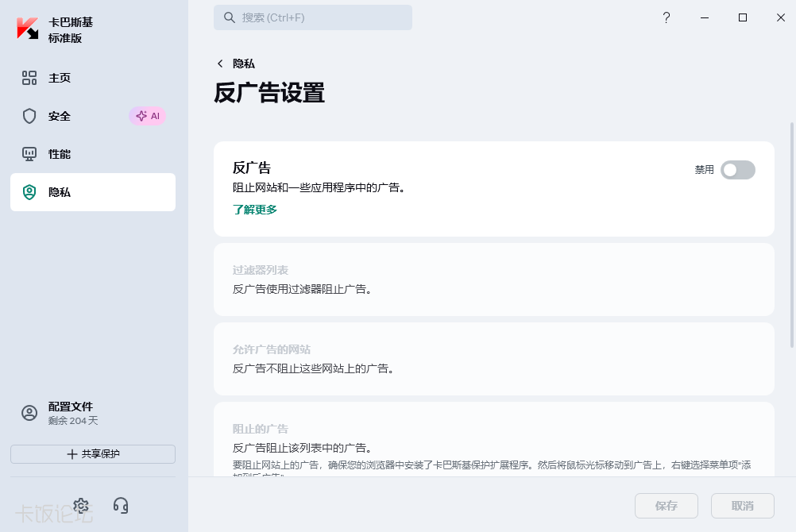This screenshot has height=532, width=796.
Task: Click the 剩余 204 天 text
Action: pos(73,421)
